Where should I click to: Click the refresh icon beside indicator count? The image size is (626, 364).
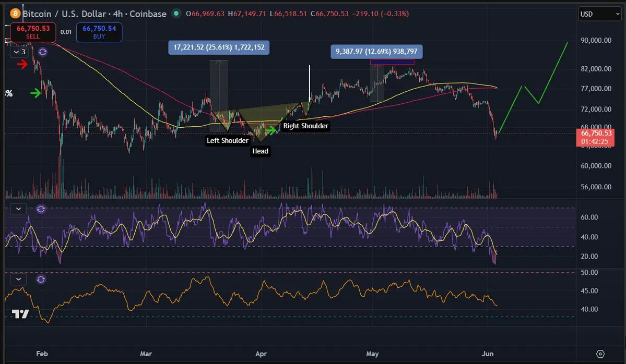[43, 52]
